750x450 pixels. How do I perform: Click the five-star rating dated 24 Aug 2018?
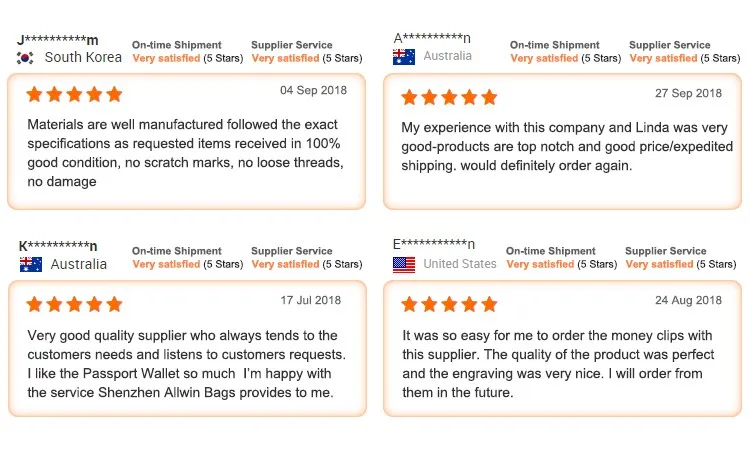(x=449, y=304)
